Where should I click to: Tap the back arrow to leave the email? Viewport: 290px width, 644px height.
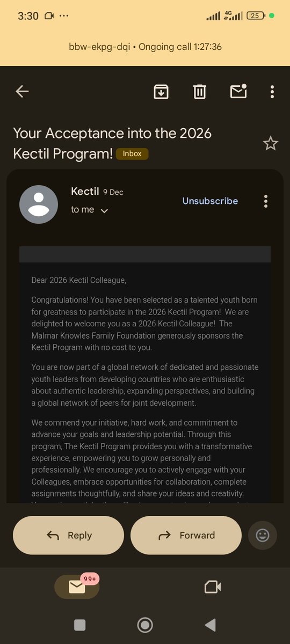point(22,92)
